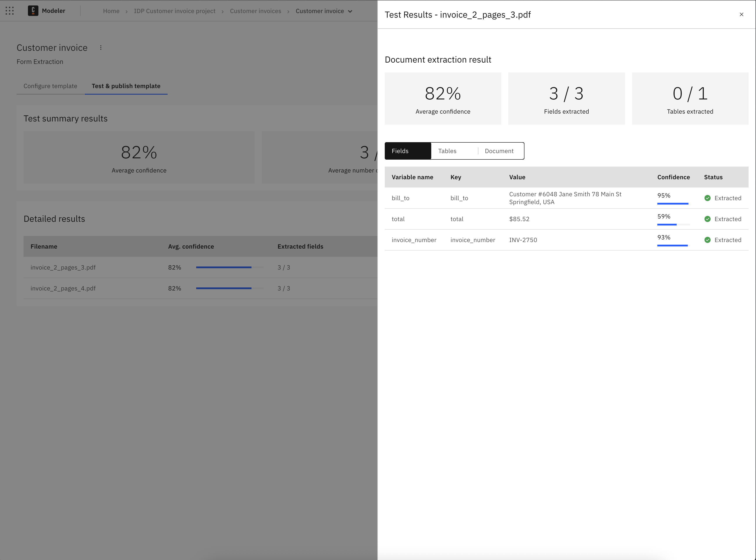Open the Customer invoice kebab menu
The width and height of the screenshot is (756, 560).
(101, 48)
